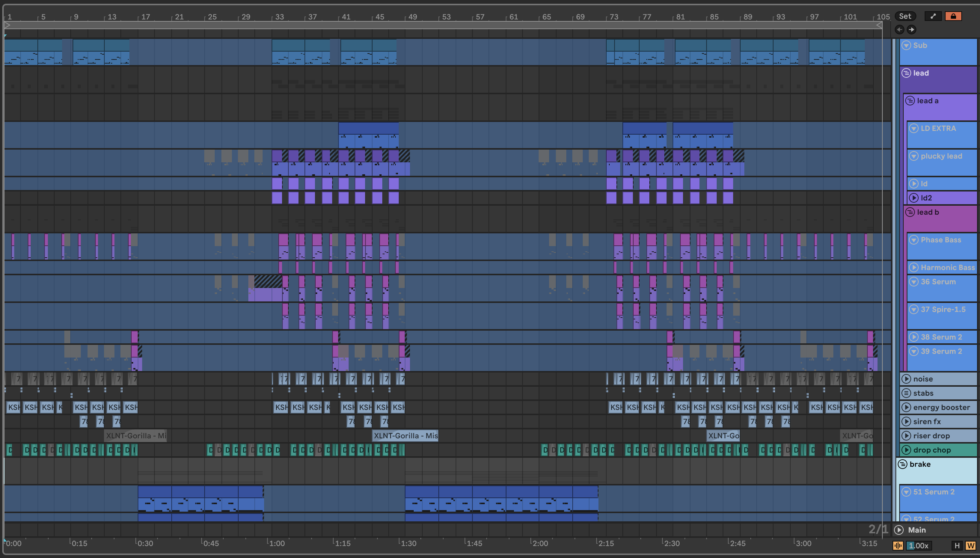980x558 pixels.
Task: Select the Main track name
Action: 917,530
